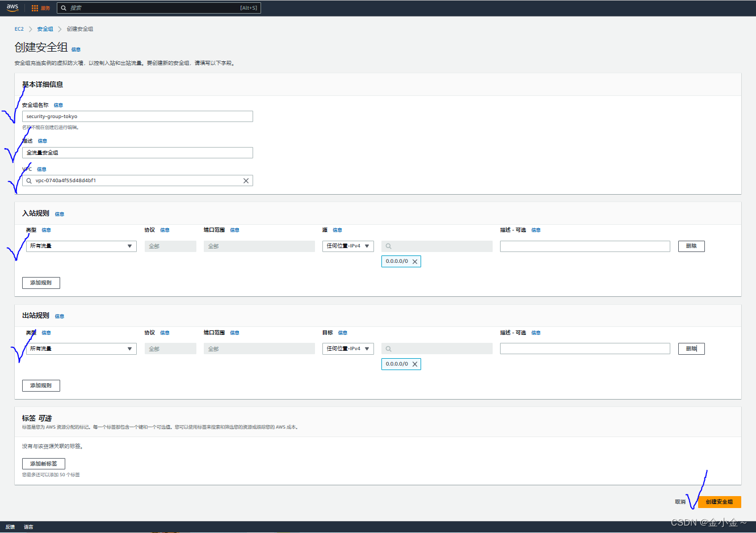
Task: Remove 0.0.0.0/0 source tag in inbound rules
Action: coord(415,261)
